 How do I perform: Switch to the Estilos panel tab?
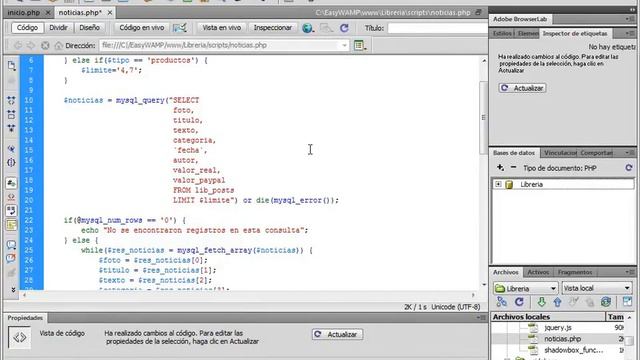502,33
